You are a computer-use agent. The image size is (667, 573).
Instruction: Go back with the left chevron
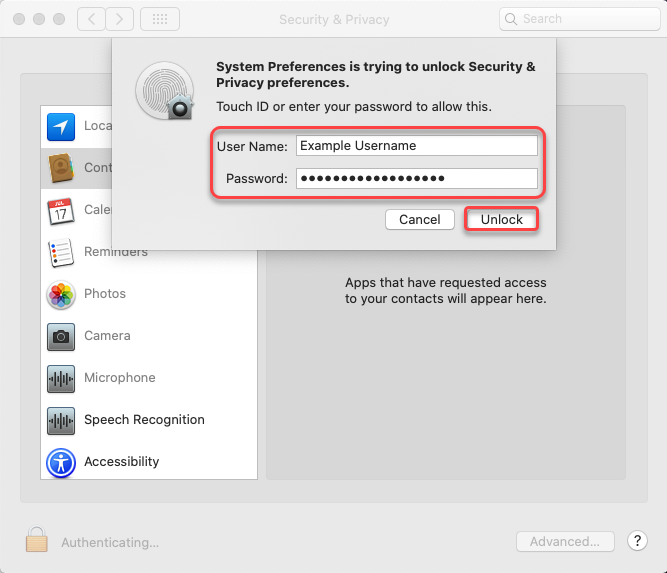(91, 19)
